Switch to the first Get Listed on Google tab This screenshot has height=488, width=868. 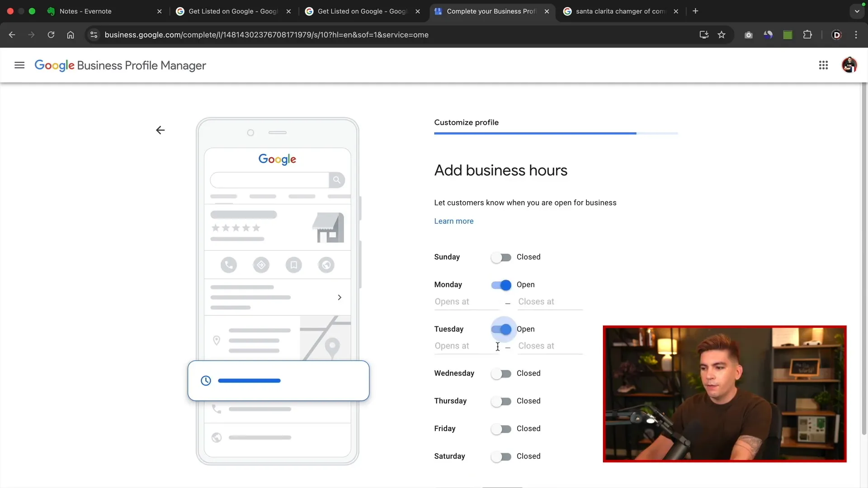pyautogui.click(x=233, y=11)
